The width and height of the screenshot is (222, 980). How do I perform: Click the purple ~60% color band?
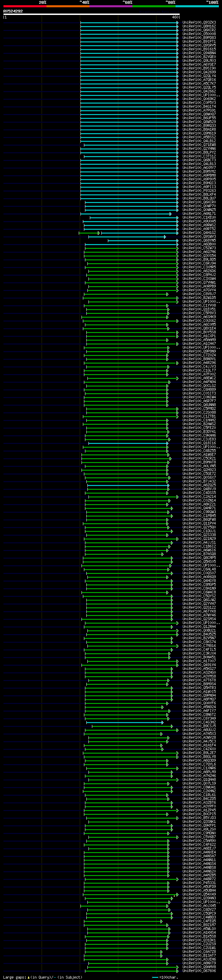tap(111, 6)
